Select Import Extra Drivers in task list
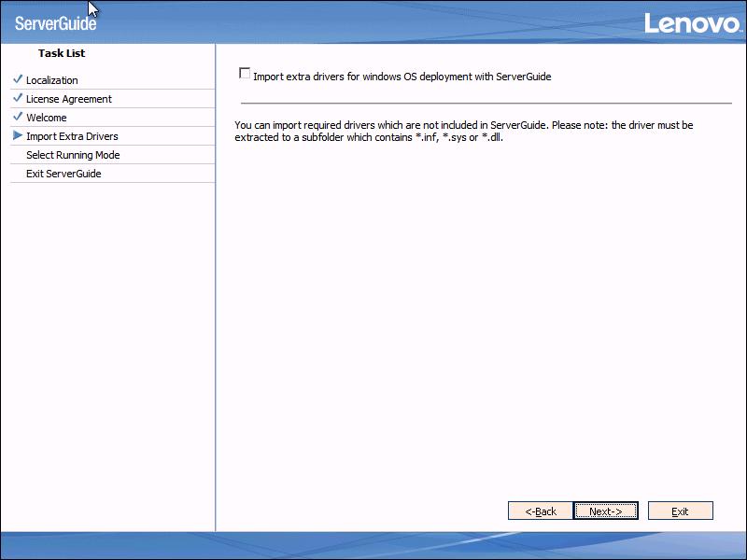The height and width of the screenshot is (560, 747). click(72, 136)
